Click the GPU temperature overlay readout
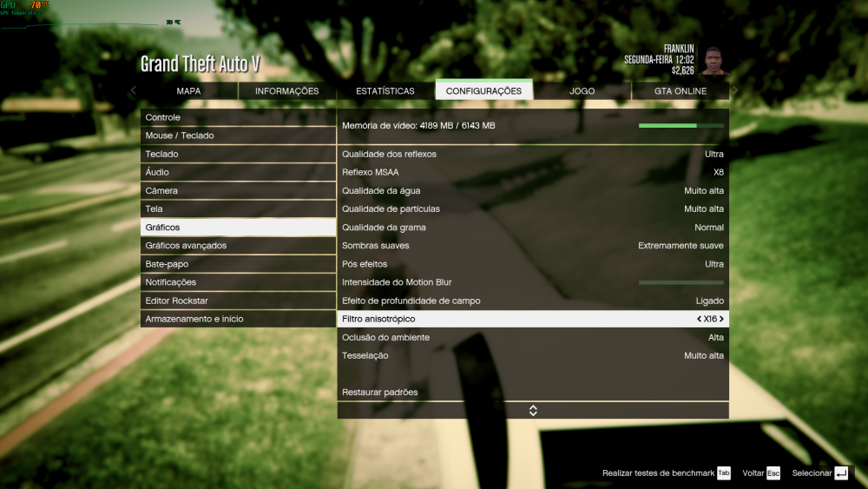868x489 pixels. point(25,8)
